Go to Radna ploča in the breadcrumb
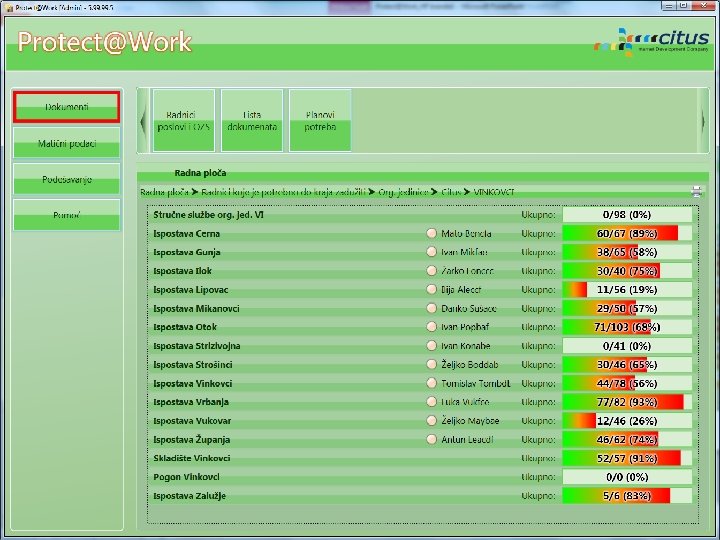720x540 pixels. coord(164,192)
